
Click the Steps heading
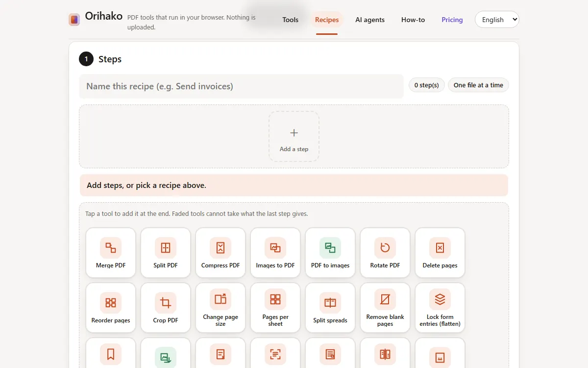tap(110, 59)
